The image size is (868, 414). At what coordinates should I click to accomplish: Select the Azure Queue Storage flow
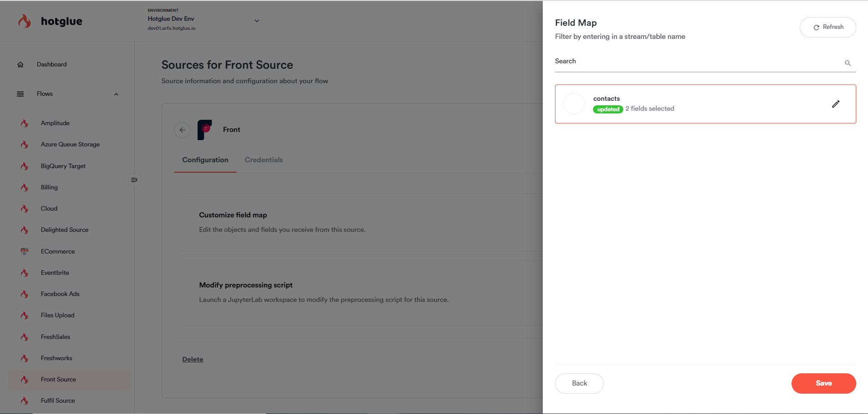click(x=69, y=145)
